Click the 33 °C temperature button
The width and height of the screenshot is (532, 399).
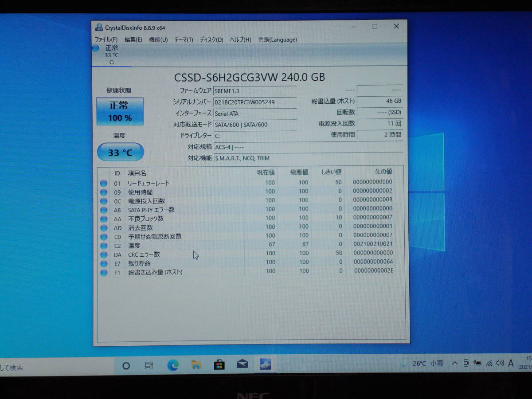(120, 153)
